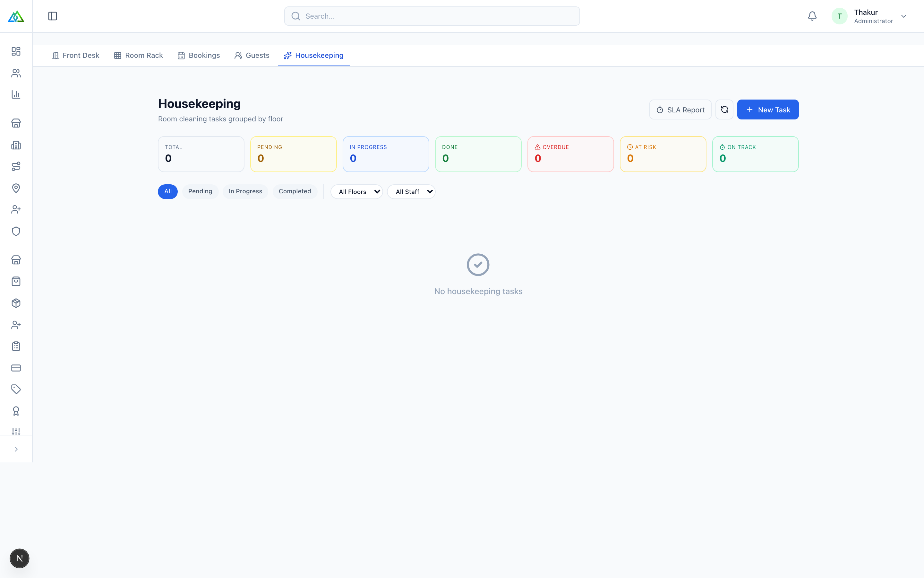Click 'Room cleaning tasks grouped by floor' subtitle

(220, 119)
